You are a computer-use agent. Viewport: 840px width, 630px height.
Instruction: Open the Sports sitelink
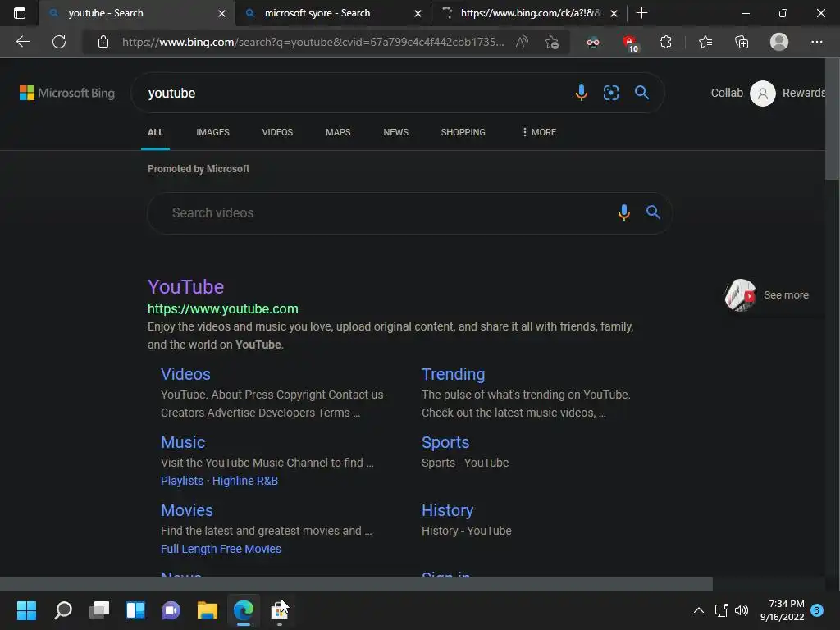click(x=445, y=442)
